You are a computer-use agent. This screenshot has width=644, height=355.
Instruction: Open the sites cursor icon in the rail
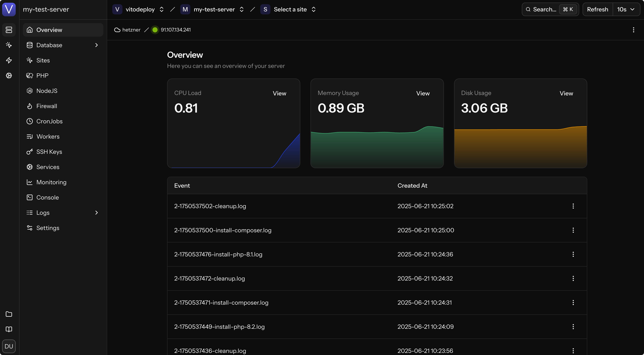point(9,45)
